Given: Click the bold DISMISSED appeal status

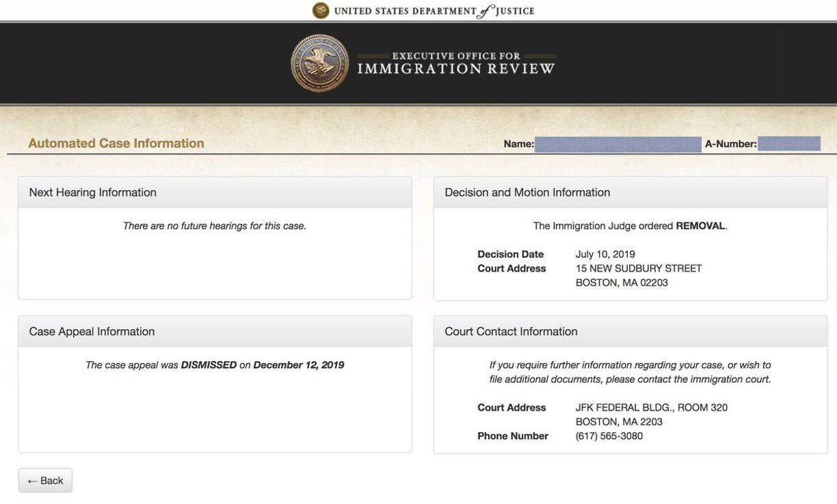Looking at the screenshot, I should [x=209, y=365].
